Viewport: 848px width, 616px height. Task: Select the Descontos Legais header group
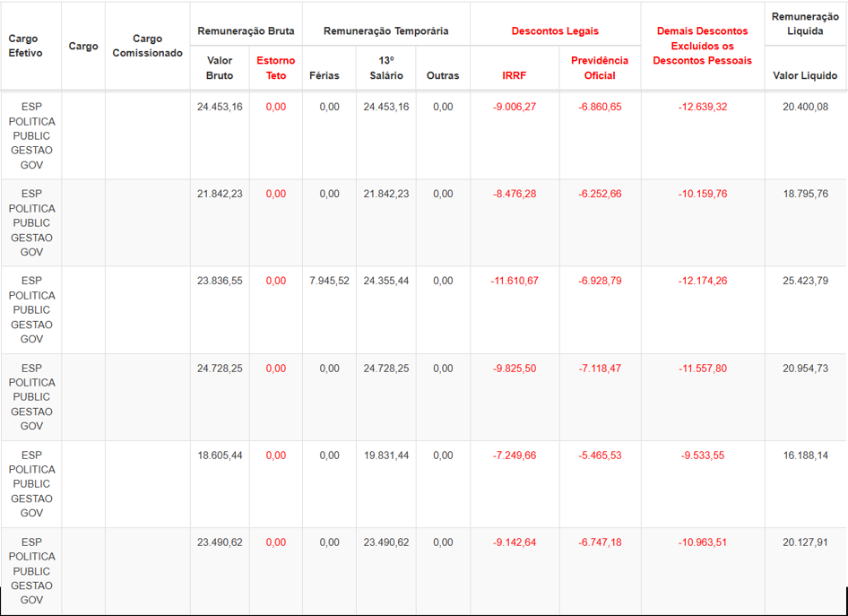click(555, 31)
